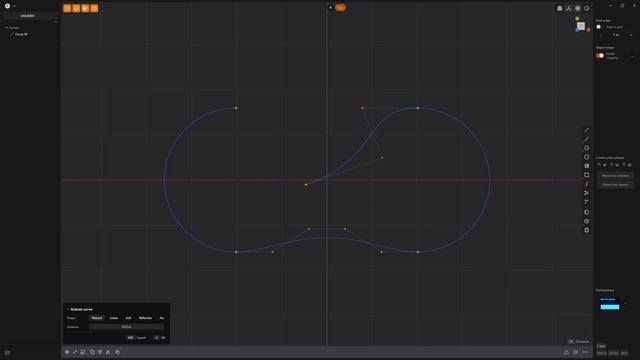
Task: Select the Curve tool below the Line tool
Action: [587, 139]
